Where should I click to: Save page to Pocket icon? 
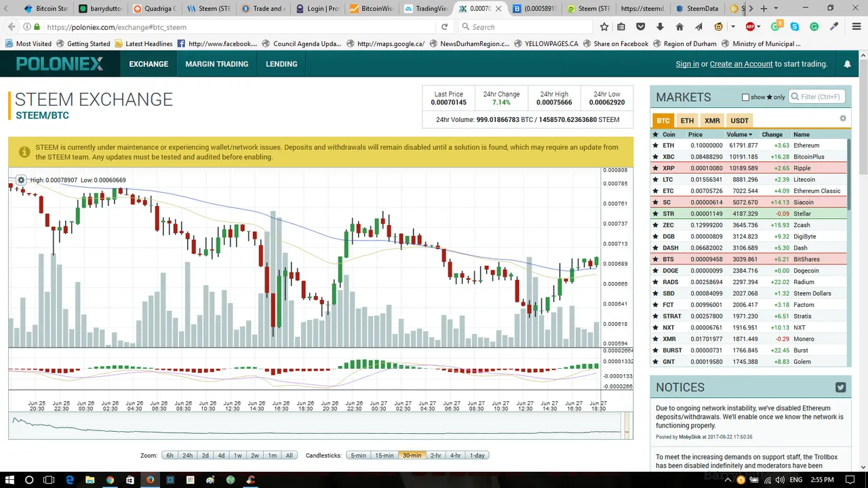click(641, 27)
